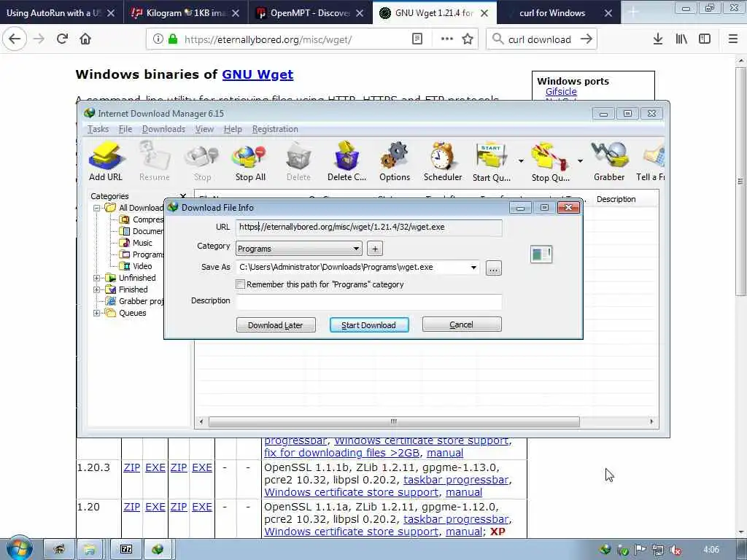Click the Start Queue toolbar icon
Viewport: 747px width, 560px height.
point(491,161)
